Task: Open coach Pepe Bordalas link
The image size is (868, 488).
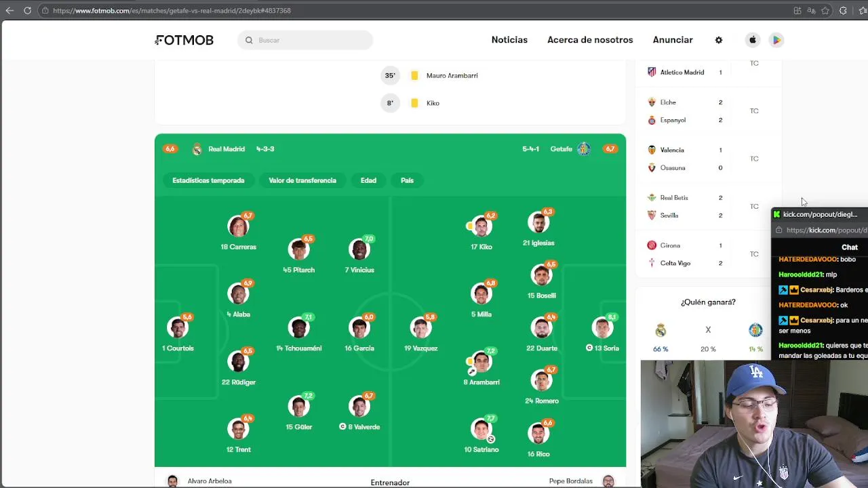Action: [x=571, y=481]
